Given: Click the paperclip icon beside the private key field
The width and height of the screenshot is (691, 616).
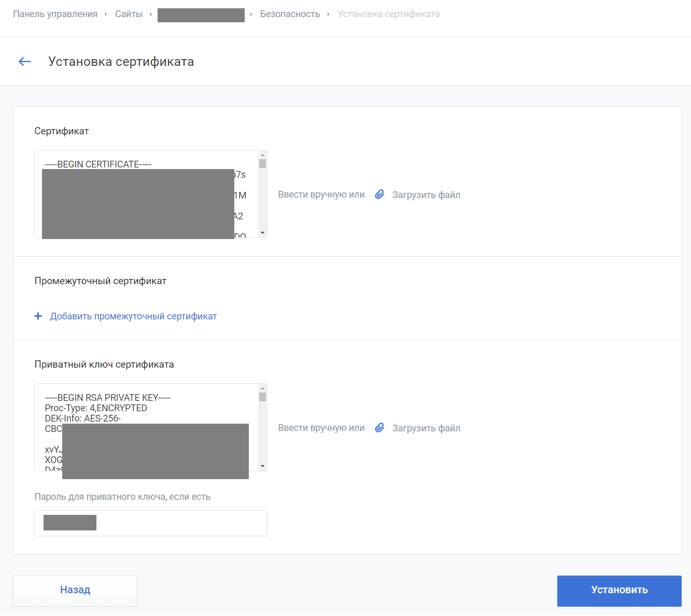Looking at the screenshot, I should [x=380, y=428].
